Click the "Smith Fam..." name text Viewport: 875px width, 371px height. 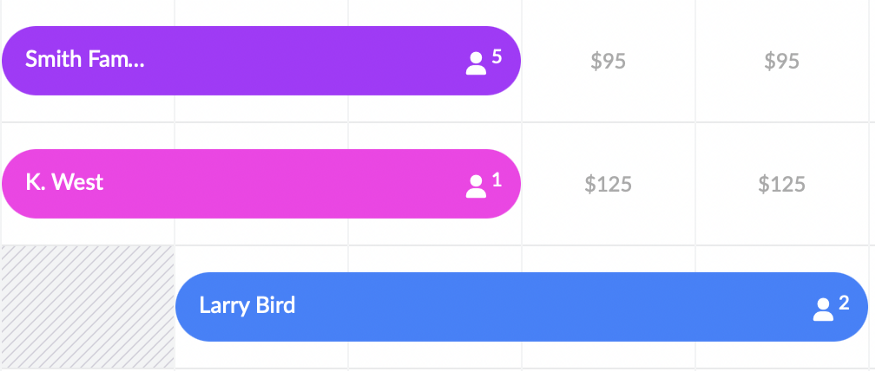(85, 59)
